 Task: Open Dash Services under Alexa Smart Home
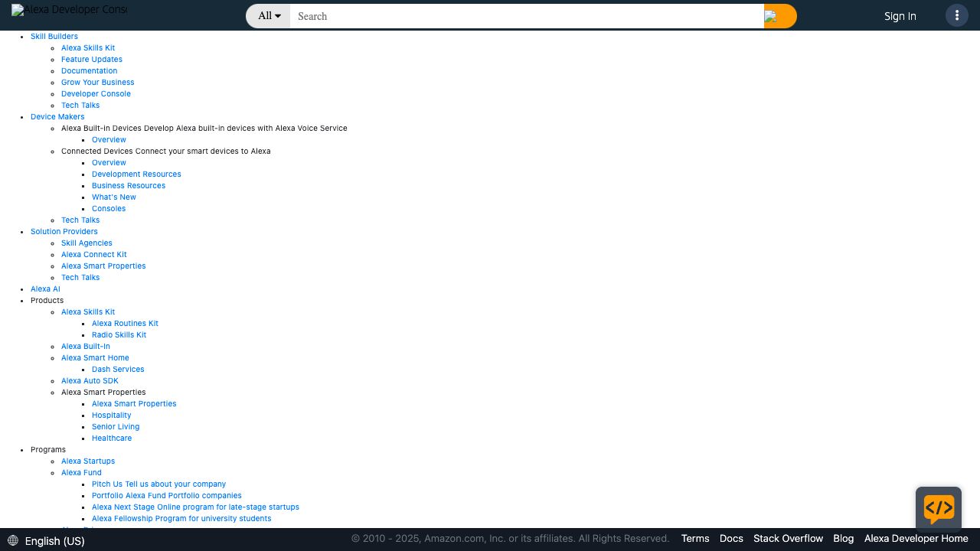tap(118, 369)
